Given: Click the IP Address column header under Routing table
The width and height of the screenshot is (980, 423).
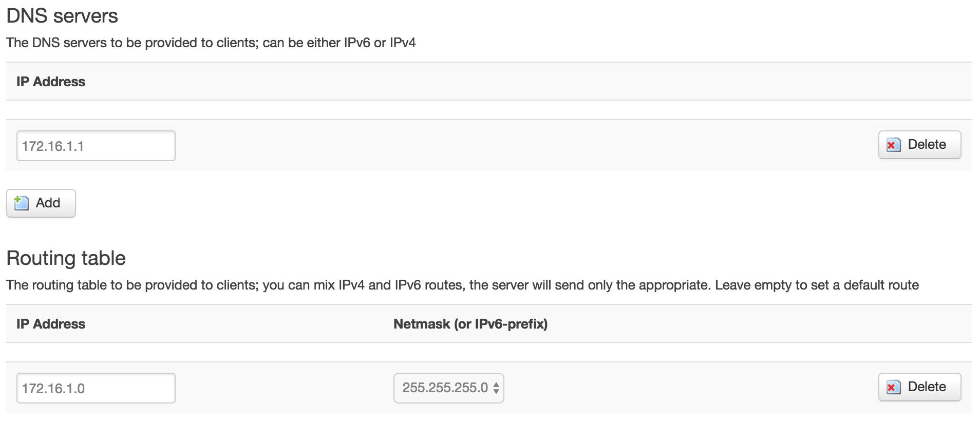Looking at the screenshot, I should [x=51, y=324].
